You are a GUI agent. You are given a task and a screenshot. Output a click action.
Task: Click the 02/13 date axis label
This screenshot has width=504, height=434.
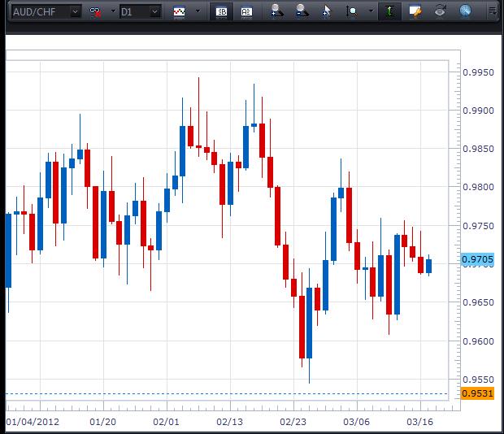[229, 422]
